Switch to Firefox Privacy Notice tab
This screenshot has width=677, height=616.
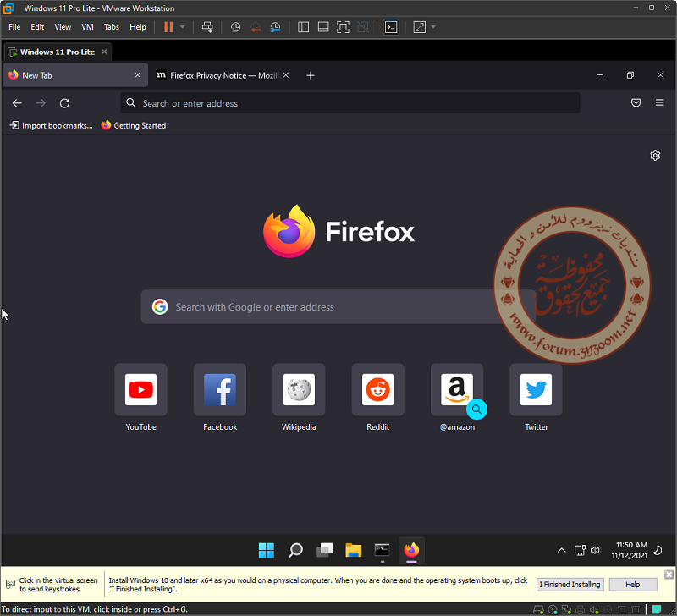[x=222, y=75]
